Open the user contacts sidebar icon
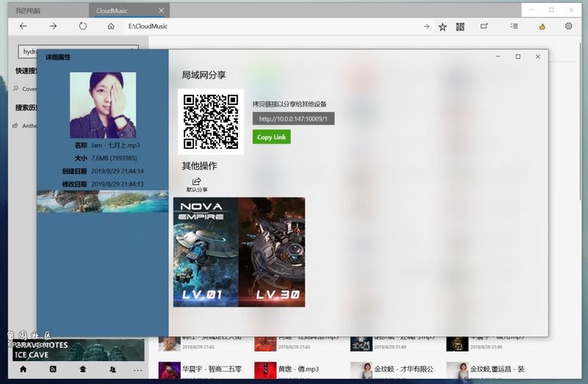The image size is (588, 384). [112, 369]
